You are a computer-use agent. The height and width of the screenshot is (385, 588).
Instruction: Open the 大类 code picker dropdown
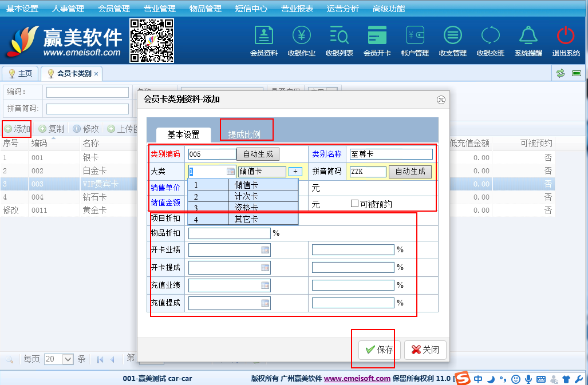point(230,172)
